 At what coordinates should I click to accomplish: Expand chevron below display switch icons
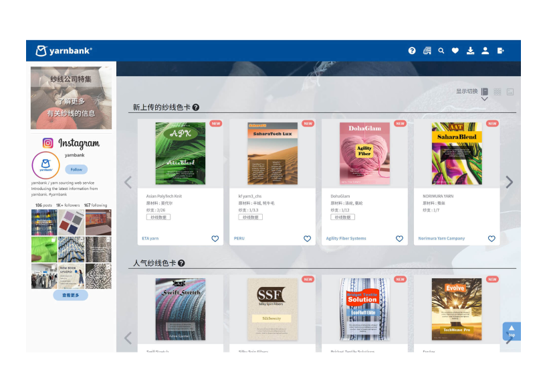(485, 99)
